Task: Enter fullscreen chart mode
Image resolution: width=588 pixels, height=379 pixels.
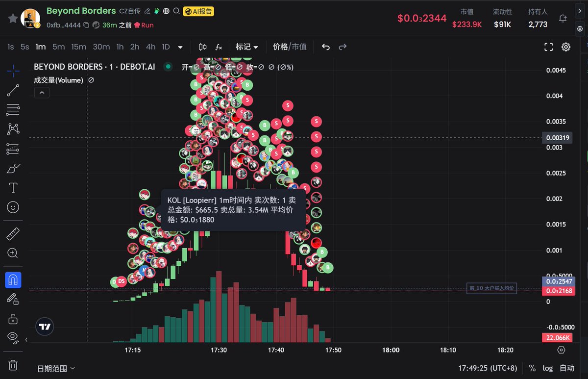Action: (x=549, y=47)
